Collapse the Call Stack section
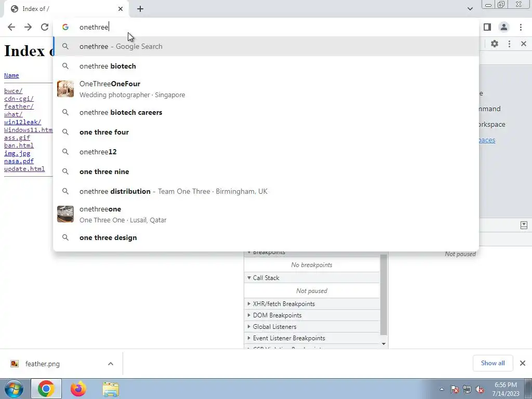 coord(312,278)
